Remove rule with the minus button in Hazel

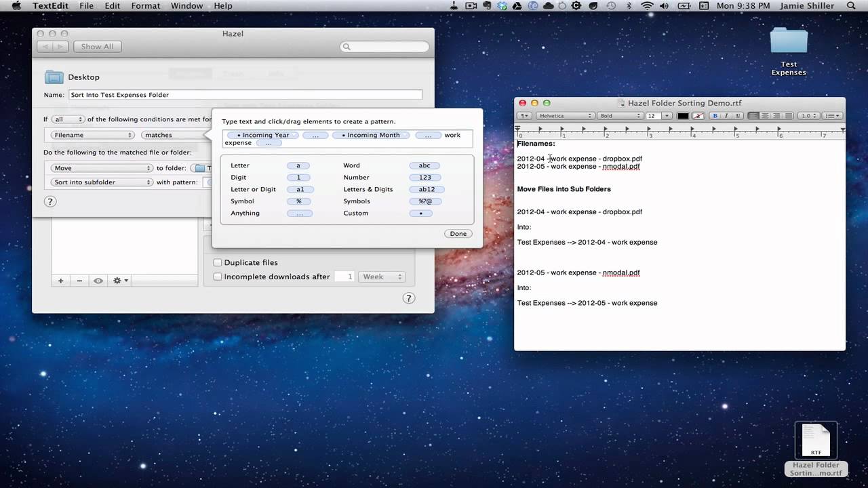coord(79,280)
